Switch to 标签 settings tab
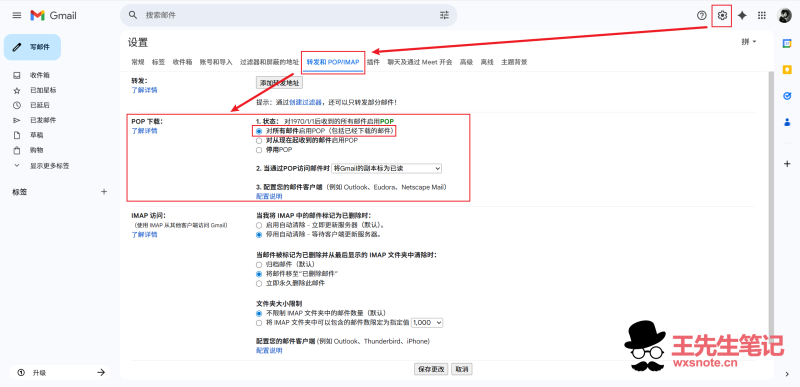This screenshot has height=387, width=800. (158, 62)
